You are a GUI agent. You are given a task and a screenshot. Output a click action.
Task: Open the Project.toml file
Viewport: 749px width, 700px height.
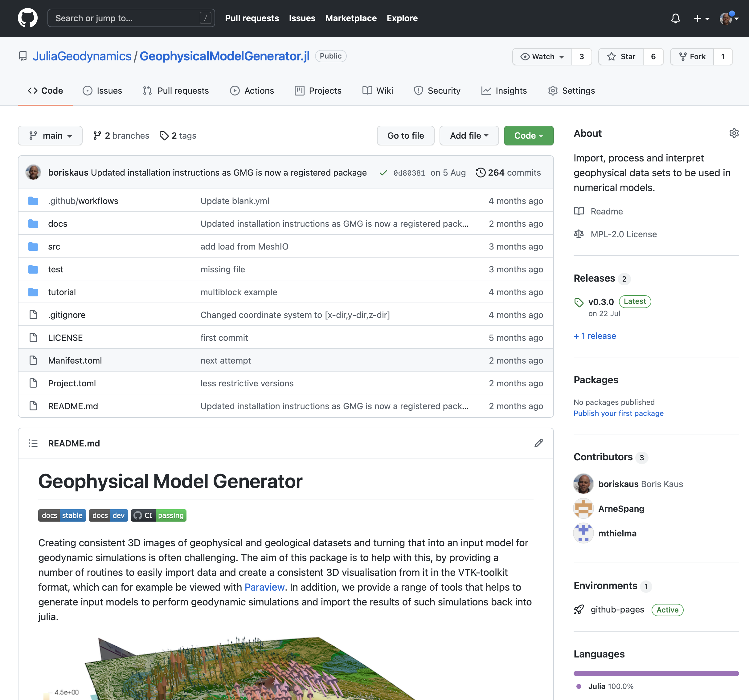[72, 383]
